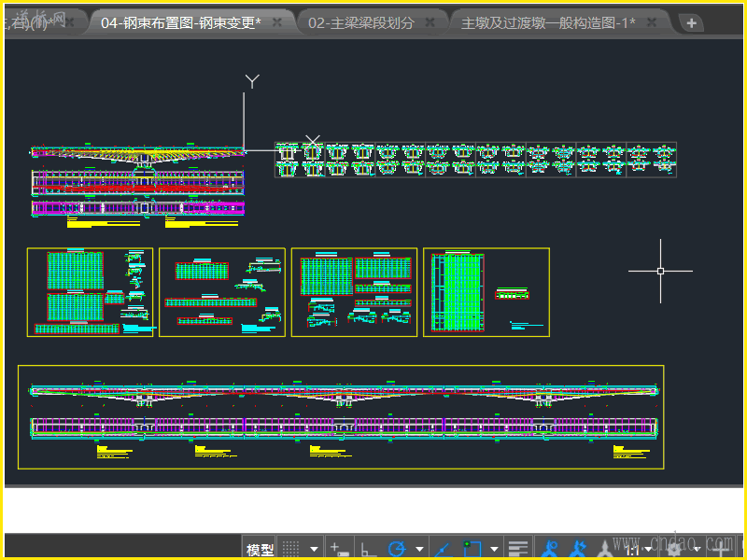The height and width of the screenshot is (560, 747).
Task: Click the third yellow-framed rebar sheet
Action: [354, 292]
